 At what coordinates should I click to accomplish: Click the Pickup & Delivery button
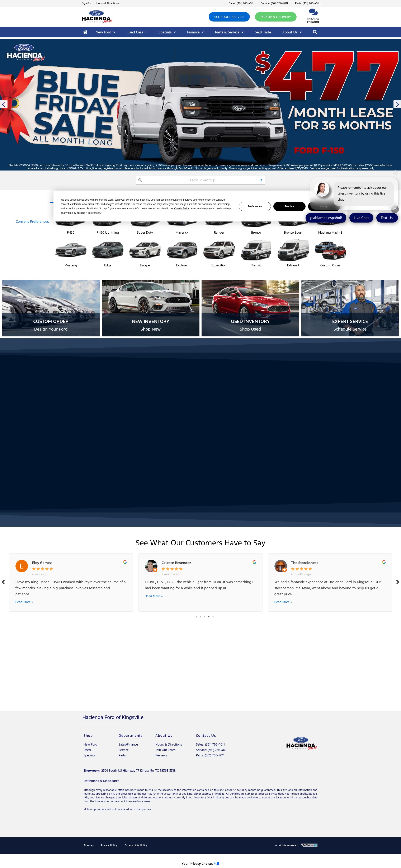click(x=276, y=17)
